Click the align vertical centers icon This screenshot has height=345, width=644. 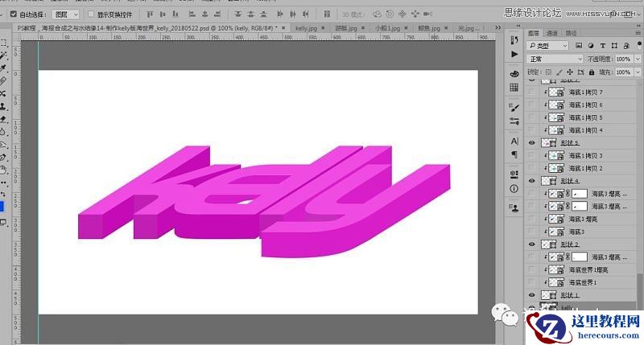(x=163, y=14)
